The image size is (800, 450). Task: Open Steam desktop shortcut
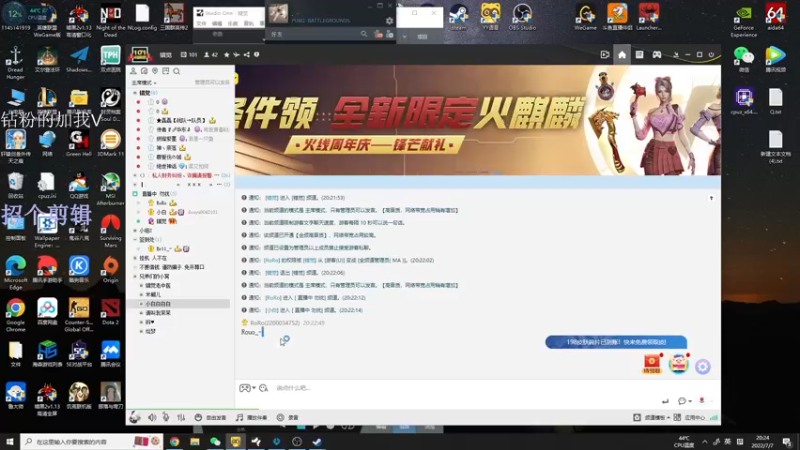pos(459,17)
